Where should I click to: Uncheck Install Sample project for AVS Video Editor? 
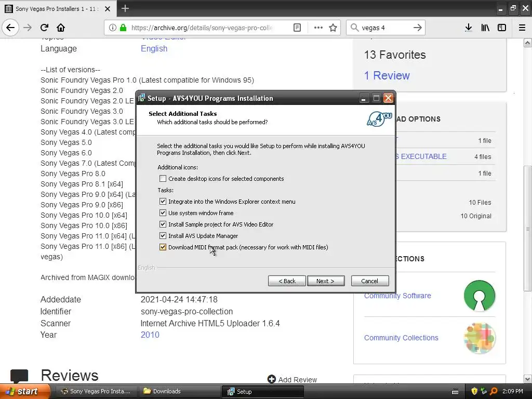click(163, 224)
